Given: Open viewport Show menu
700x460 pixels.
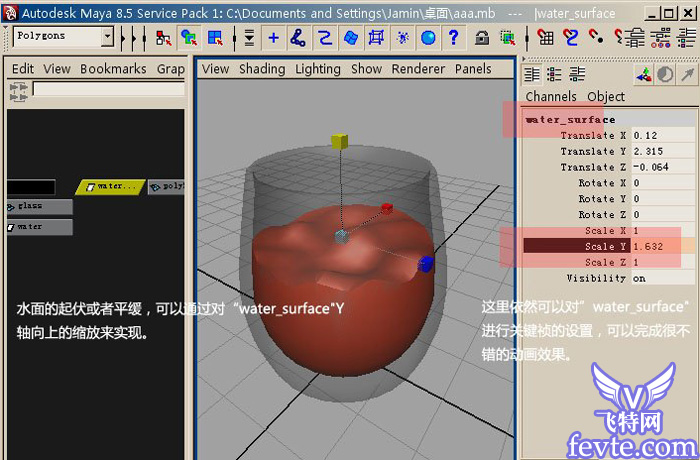Looking at the screenshot, I should (x=367, y=69).
